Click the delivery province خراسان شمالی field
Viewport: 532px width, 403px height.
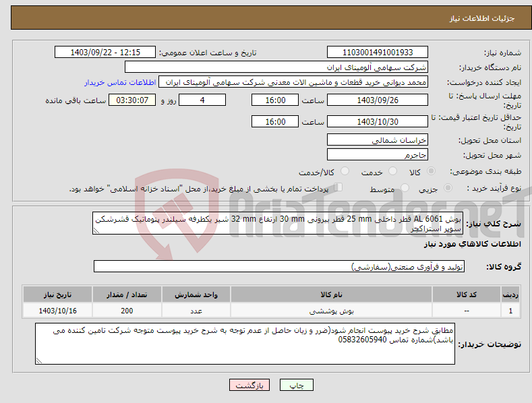(x=378, y=139)
